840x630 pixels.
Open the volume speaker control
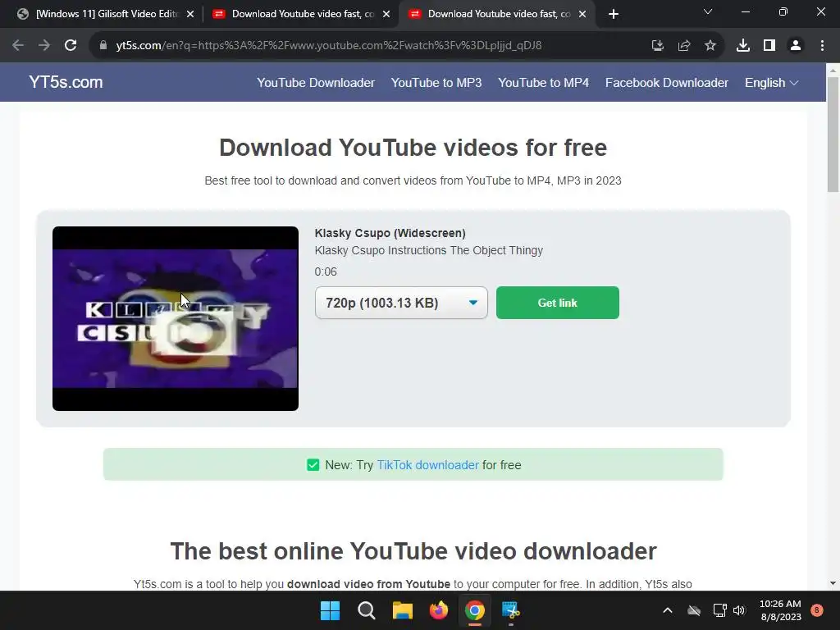(739, 610)
